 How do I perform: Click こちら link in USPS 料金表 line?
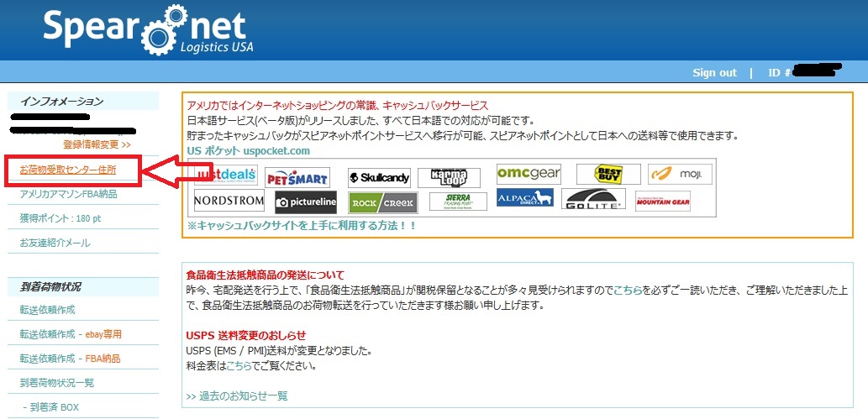pos(241,366)
